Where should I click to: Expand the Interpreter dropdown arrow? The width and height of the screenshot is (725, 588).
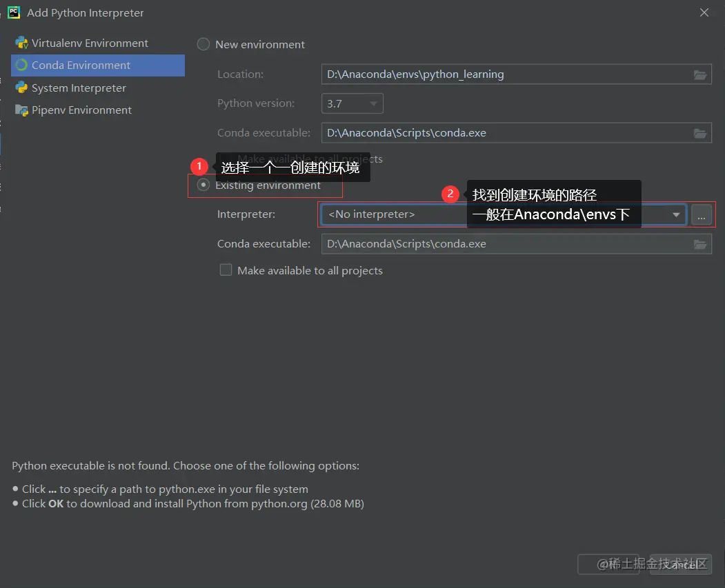pyautogui.click(x=676, y=215)
